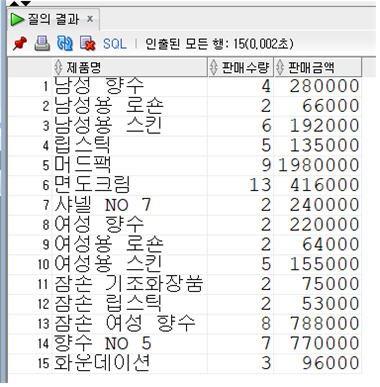
Task: Click the 788000 sales amount value
Action: [324, 323]
